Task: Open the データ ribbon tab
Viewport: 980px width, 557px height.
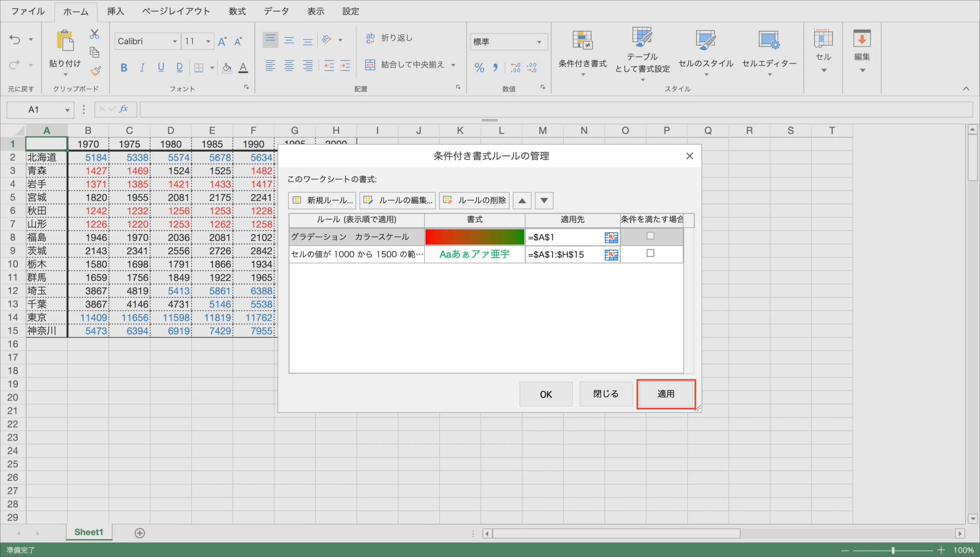Action: tap(276, 11)
